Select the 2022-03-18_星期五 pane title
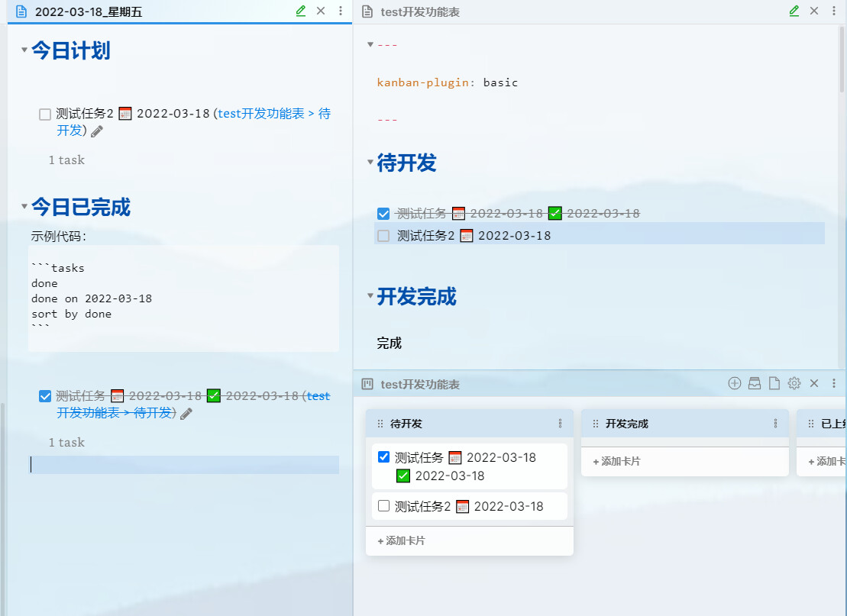Viewport: 847px width, 616px height. 89,12
